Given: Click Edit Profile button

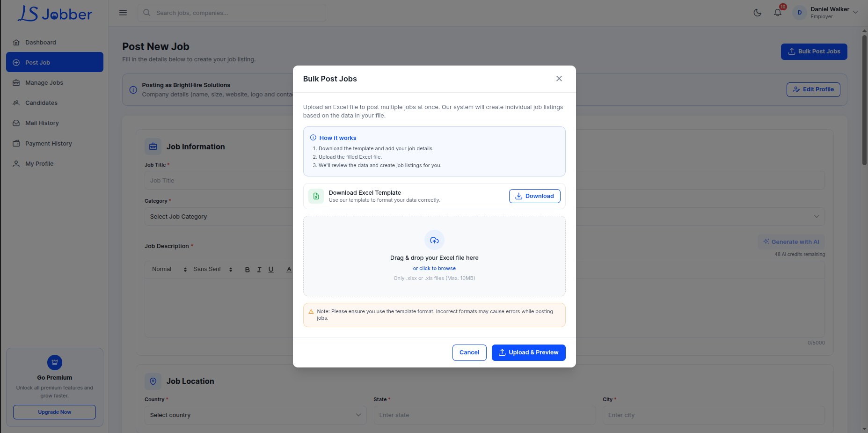Looking at the screenshot, I should point(813,89).
